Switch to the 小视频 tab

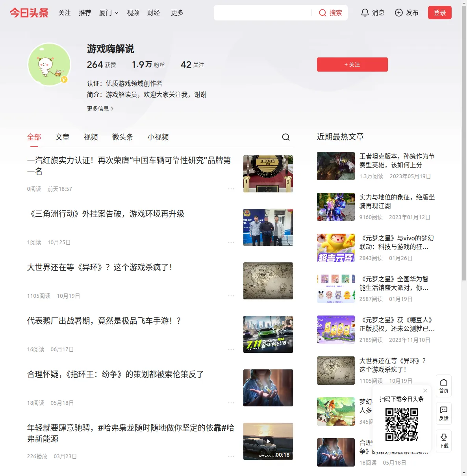pos(158,137)
